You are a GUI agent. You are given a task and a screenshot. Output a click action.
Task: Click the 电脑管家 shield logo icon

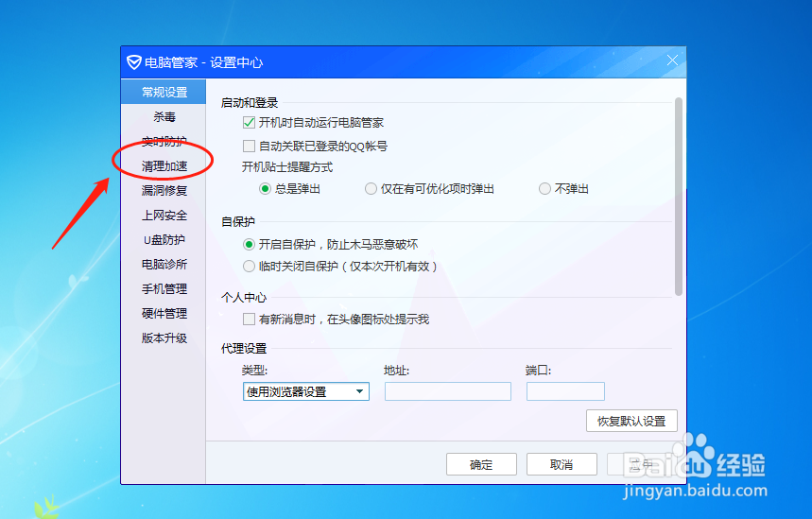tap(134, 62)
